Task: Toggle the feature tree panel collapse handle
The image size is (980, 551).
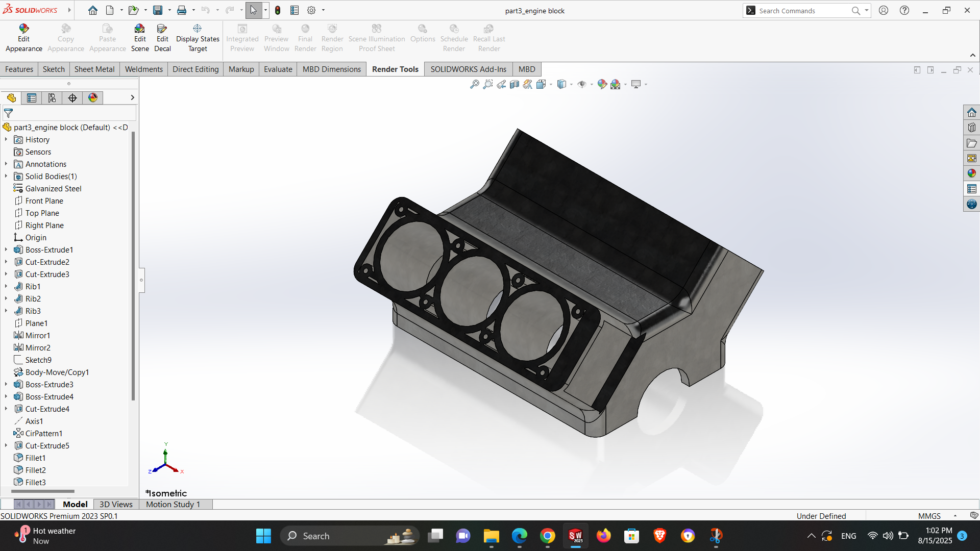Action: pos(141,280)
